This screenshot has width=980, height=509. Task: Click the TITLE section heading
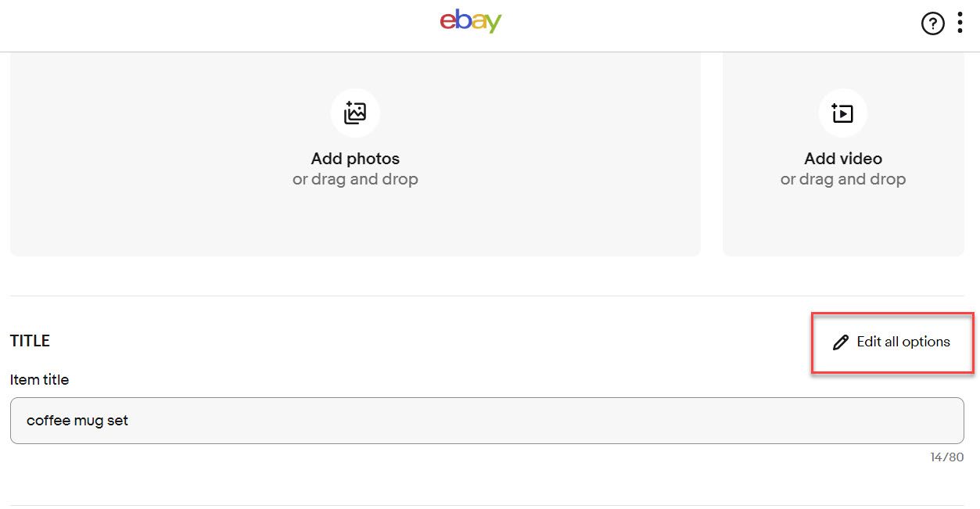click(x=30, y=341)
